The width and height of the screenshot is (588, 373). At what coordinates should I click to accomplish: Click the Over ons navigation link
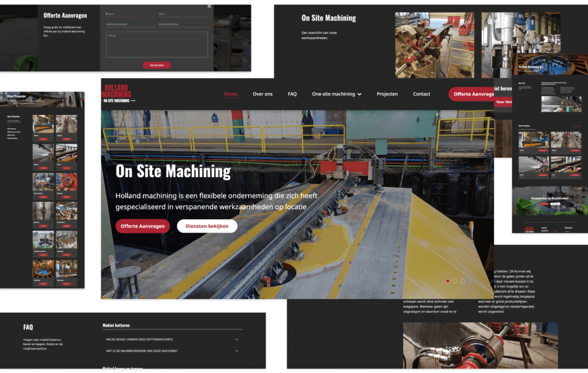pyautogui.click(x=262, y=94)
